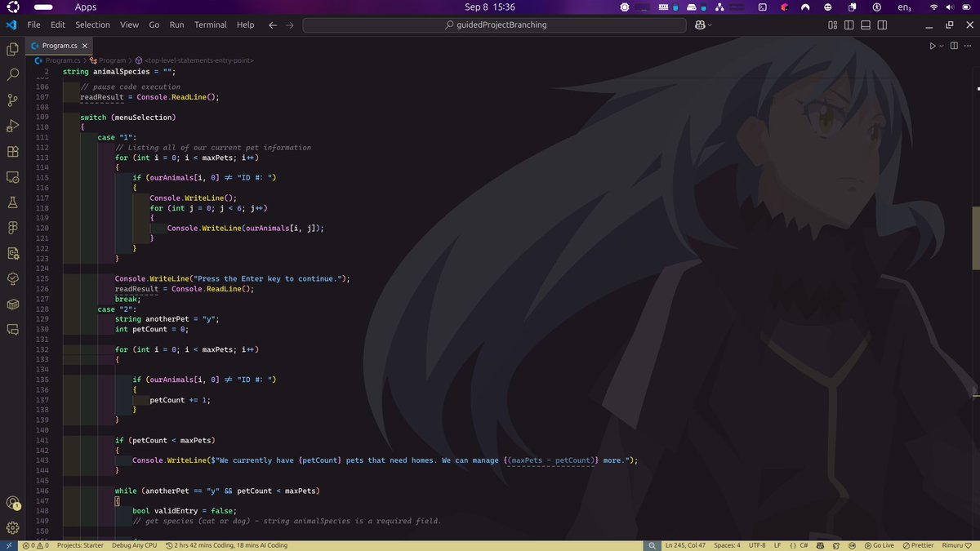Open the tree-shaped extension icon in activity bar
980x551 pixels.
pos(12,278)
